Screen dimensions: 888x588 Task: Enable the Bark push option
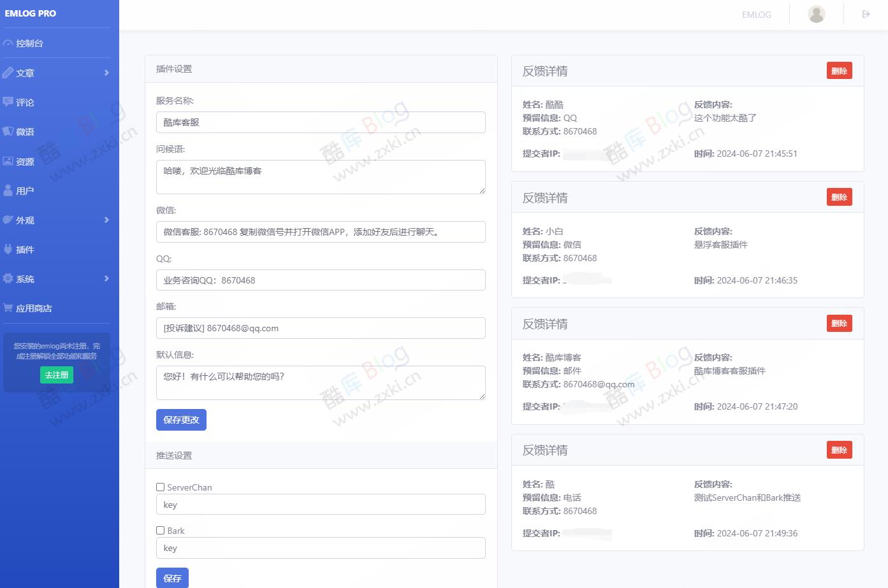click(160, 530)
